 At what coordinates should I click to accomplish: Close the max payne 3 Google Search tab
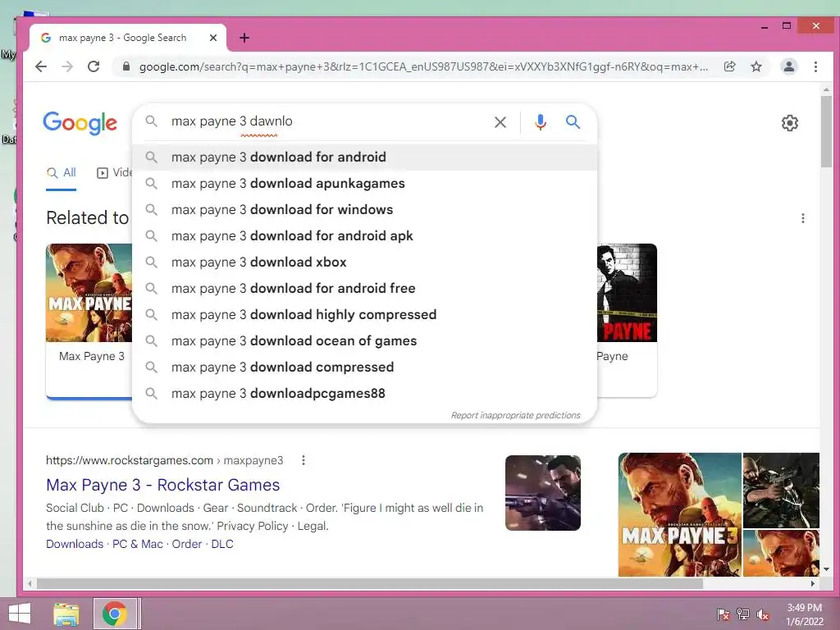(213, 38)
